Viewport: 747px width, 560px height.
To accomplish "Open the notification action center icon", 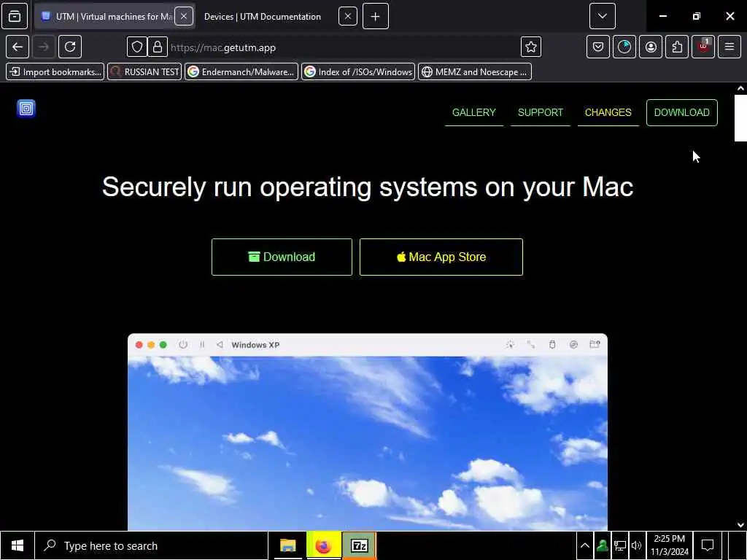I will point(708,545).
